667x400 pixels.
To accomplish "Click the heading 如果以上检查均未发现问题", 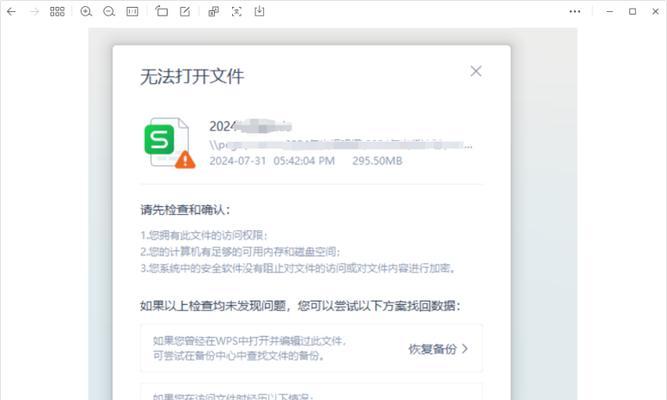I will coord(301,306).
